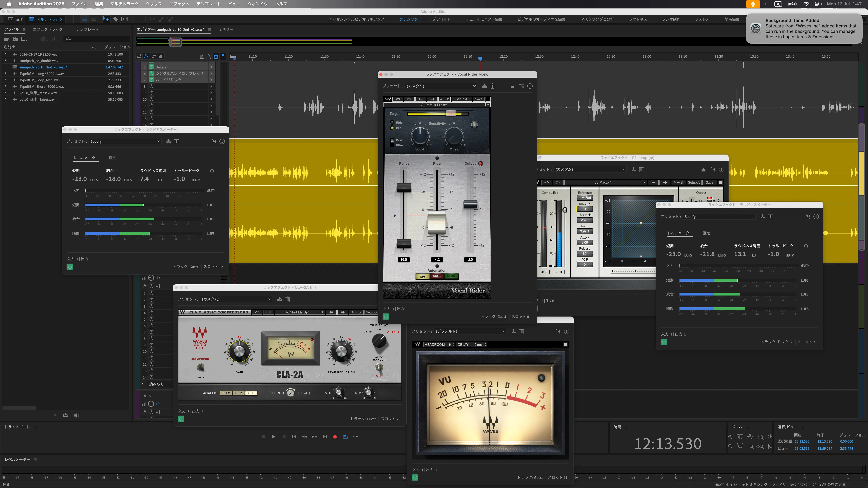The width and height of the screenshot is (868, 488).
Task: Click the Wi-Fi icon in the menu bar
Action: 806,4
